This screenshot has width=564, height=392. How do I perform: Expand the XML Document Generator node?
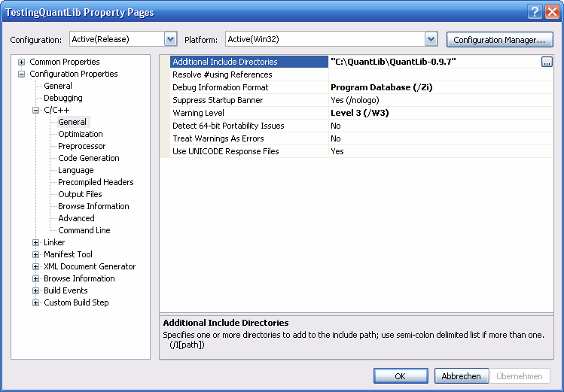[35, 266]
